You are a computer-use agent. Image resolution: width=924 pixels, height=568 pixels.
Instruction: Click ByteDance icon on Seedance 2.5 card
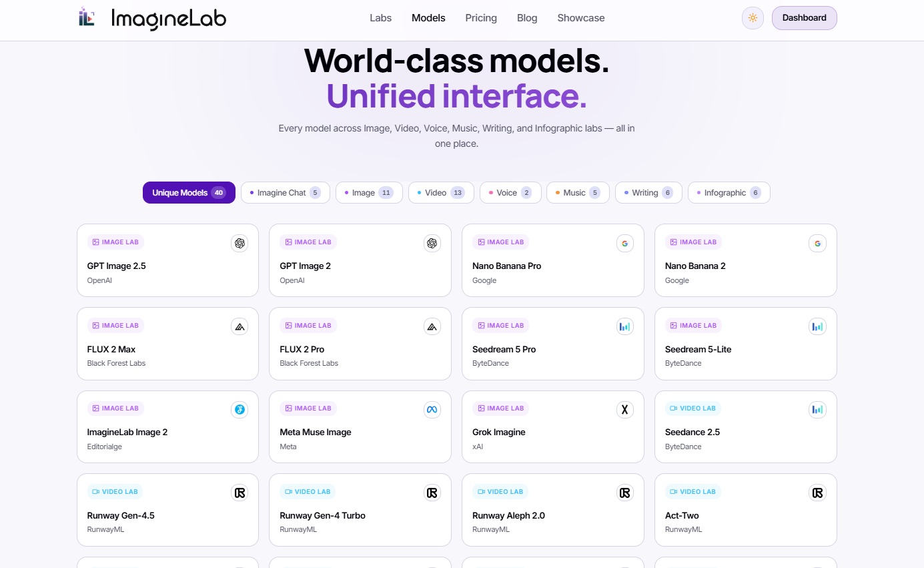click(817, 409)
